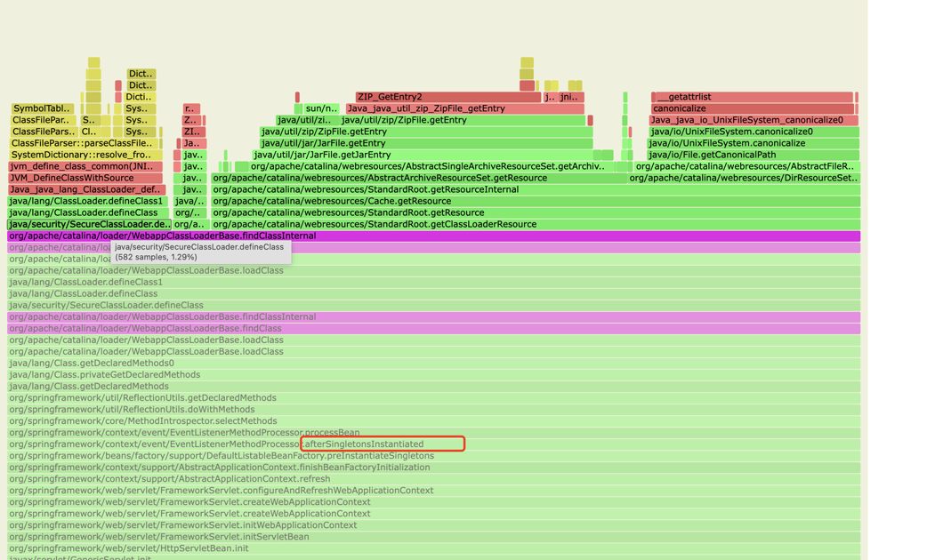943x560 pixels.
Task: Select Java_java_io_UnixFileSystem_canonicalize0 frame
Action: tap(753, 120)
